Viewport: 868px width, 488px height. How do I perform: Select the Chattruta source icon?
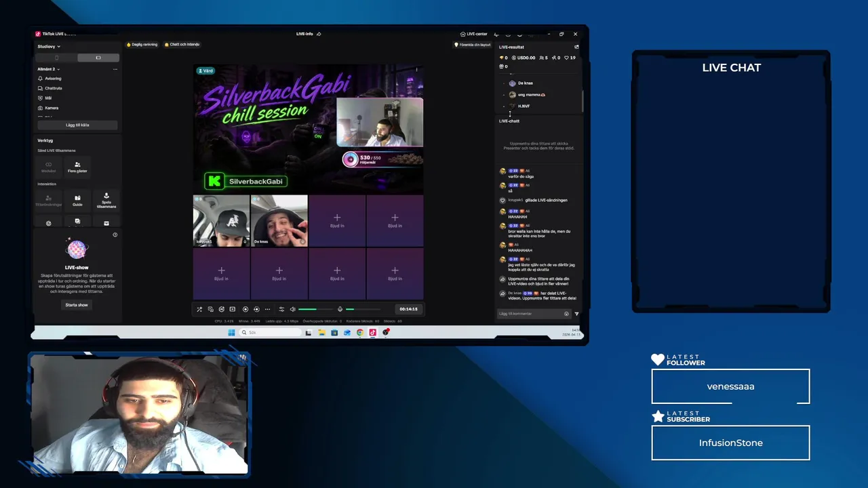(40, 88)
